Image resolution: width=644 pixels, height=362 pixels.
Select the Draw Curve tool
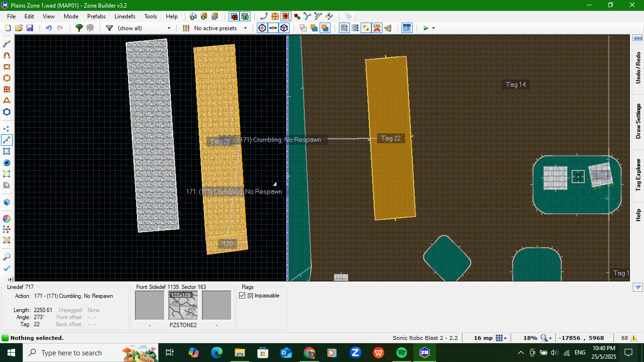7,55
